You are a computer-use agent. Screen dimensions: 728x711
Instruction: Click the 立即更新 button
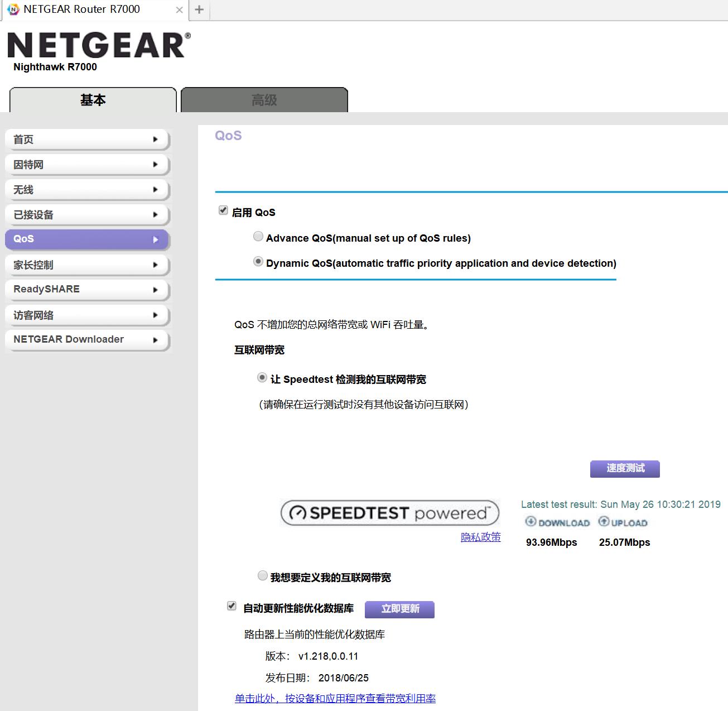pyautogui.click(x=399, y=609)
